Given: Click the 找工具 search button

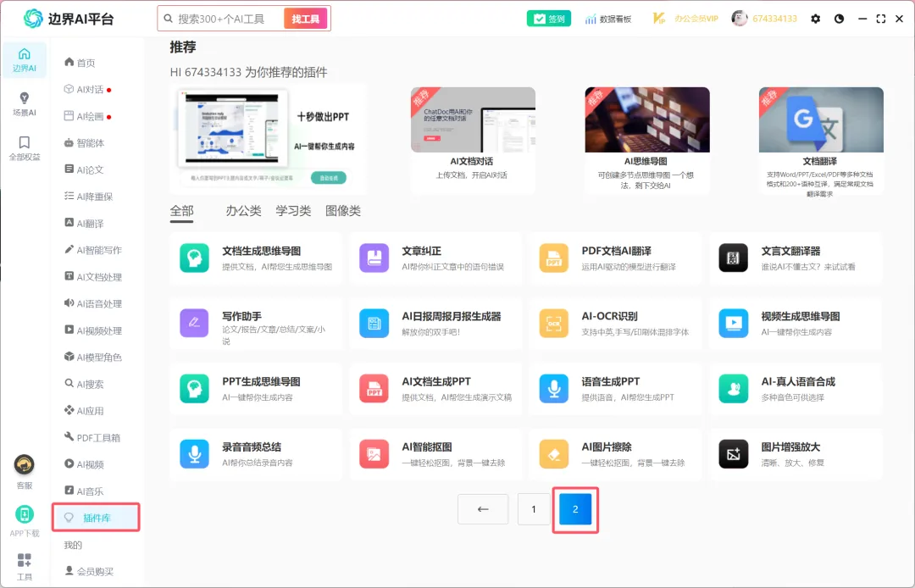Looking at the screenshot, I should [306, 19].
